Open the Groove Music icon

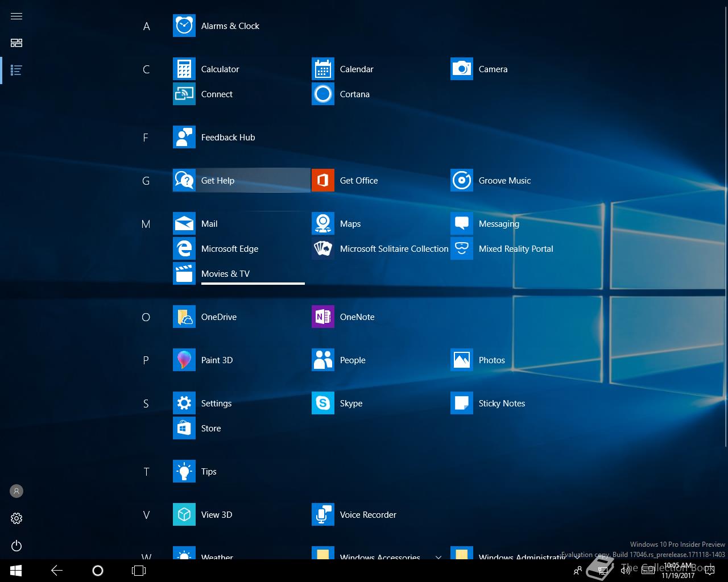(x=462, y=181)
